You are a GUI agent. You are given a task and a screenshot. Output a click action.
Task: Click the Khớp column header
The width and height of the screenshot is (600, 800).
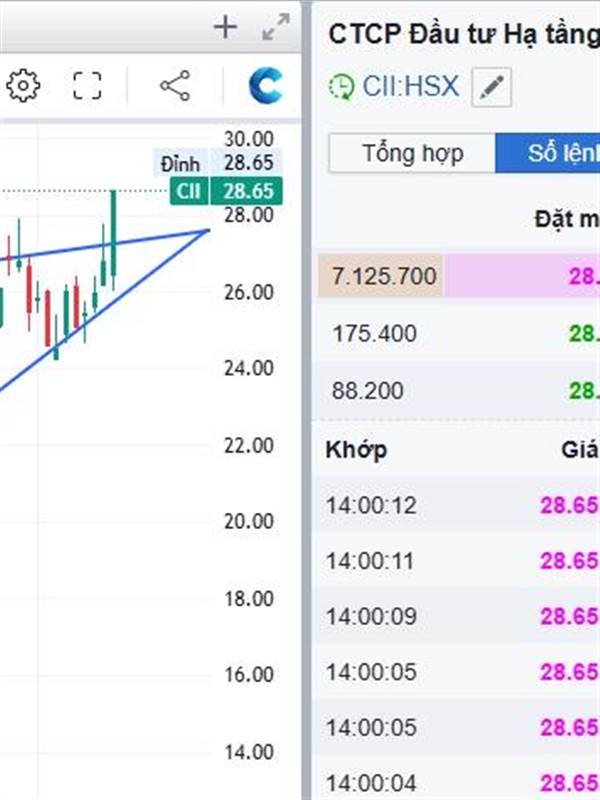point(356,450)
